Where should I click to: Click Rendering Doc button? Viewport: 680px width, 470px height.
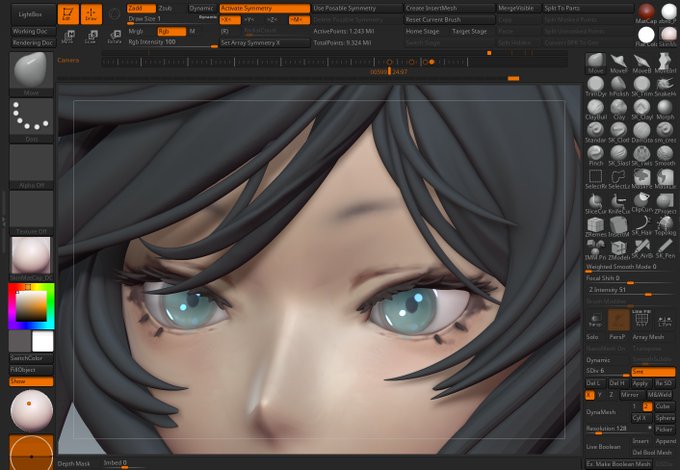click(x=33, y=42)
